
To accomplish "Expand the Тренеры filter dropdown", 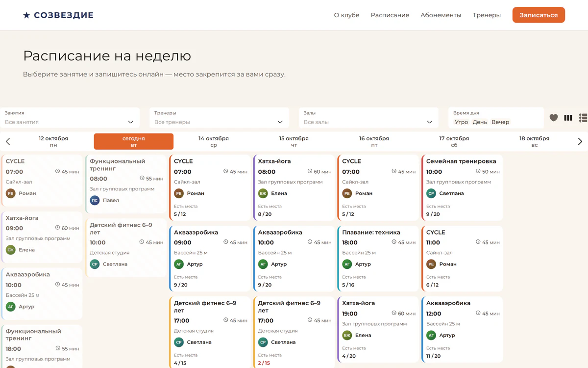I will pos(219,118).
